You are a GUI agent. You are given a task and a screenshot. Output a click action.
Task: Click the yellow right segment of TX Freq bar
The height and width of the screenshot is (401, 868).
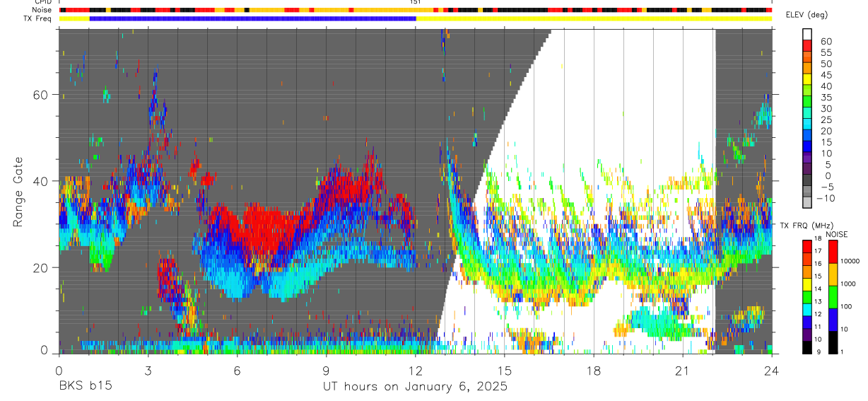(x=594, y=18)
